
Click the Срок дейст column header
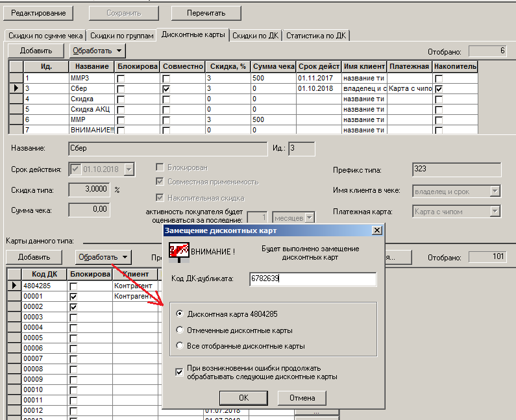319,66
